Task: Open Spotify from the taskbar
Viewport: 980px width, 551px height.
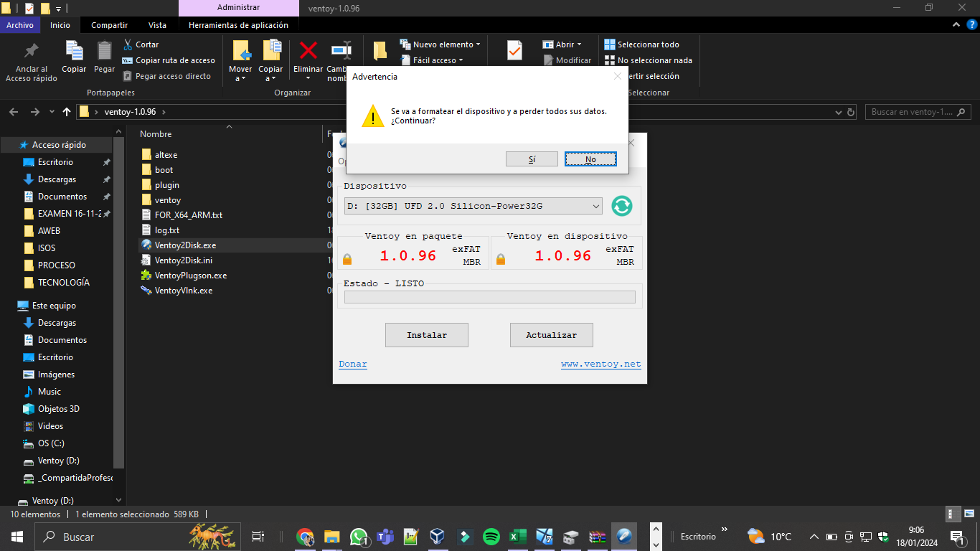Action: pyautogui.click(x=491, y=537)
